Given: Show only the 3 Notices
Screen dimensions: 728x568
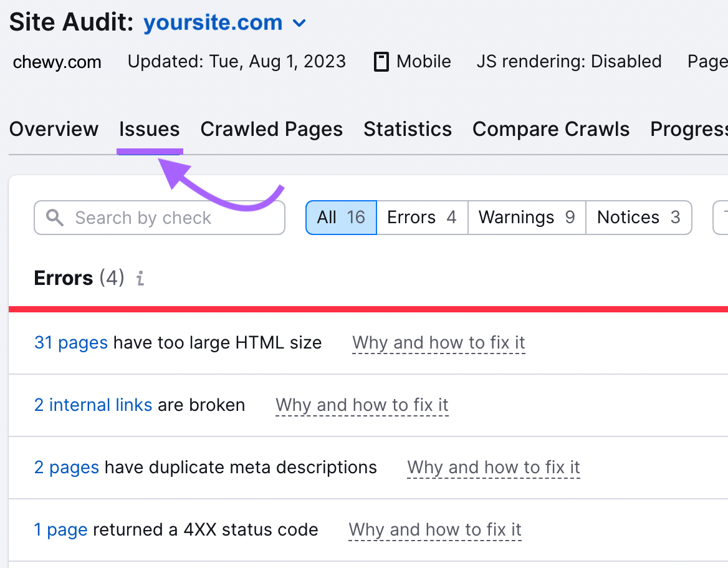Looking at the screenshot, I should coord(638,218).
